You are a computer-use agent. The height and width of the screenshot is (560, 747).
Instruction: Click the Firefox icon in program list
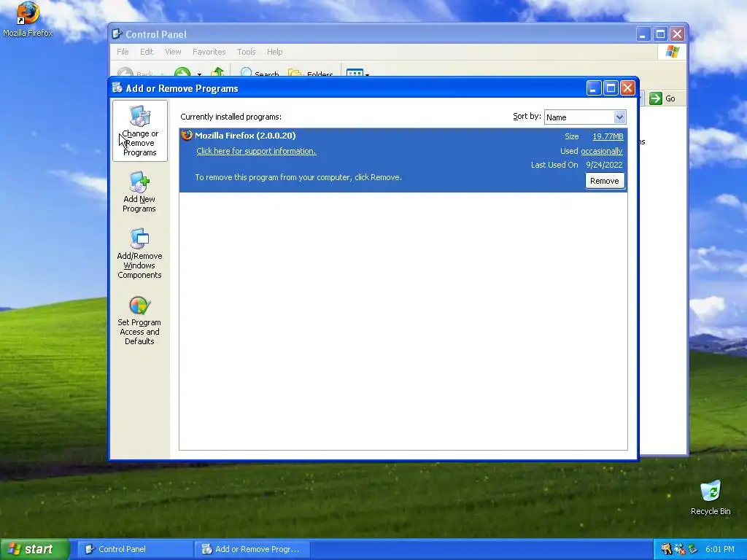click(187, 135)
